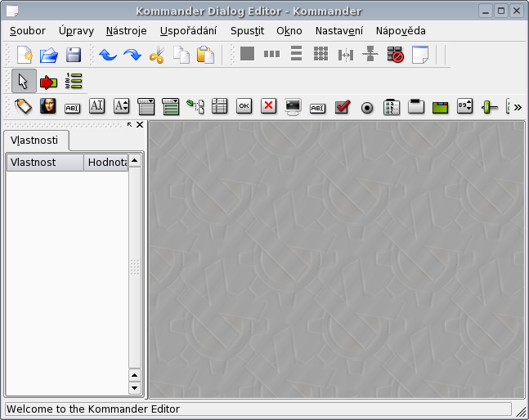Save dialog with the floppy disk icon
This screenshot has width=529, height=420.
pos(74,55)
